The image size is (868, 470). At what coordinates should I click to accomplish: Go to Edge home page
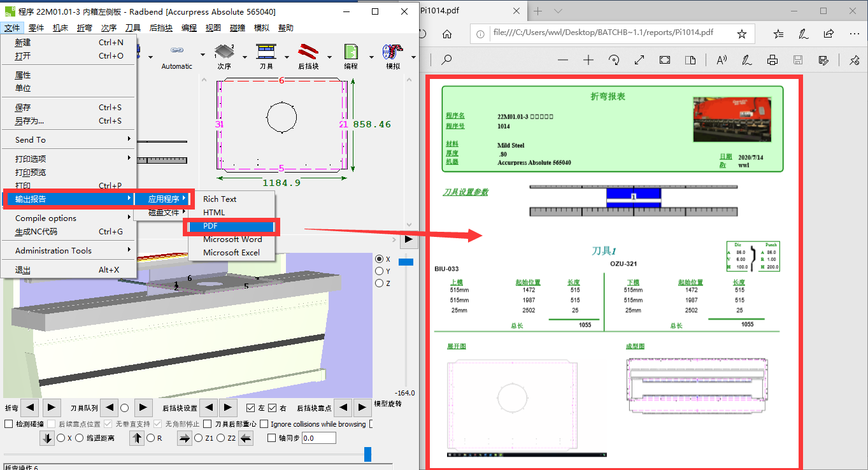coord(447,34)
